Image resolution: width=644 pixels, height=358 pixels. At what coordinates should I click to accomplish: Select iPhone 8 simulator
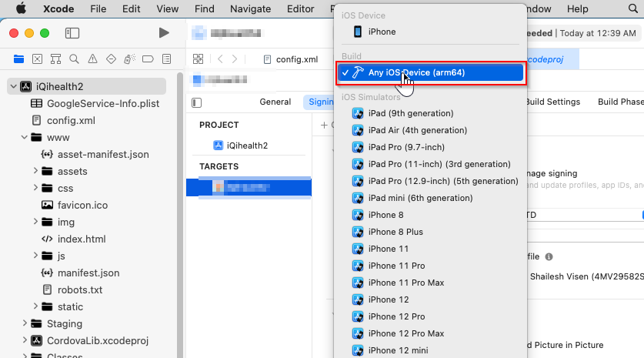click(430, 215)
